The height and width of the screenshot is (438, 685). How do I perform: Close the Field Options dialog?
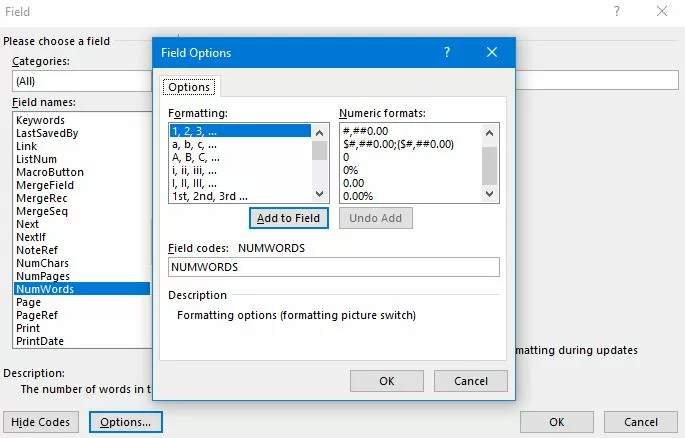pos(491,52)
